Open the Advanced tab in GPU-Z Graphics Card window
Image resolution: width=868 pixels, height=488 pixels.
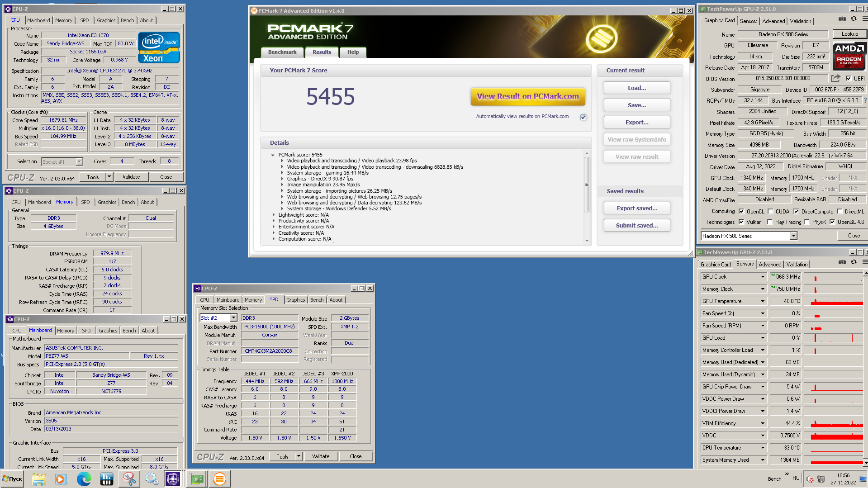click(773, 21)
